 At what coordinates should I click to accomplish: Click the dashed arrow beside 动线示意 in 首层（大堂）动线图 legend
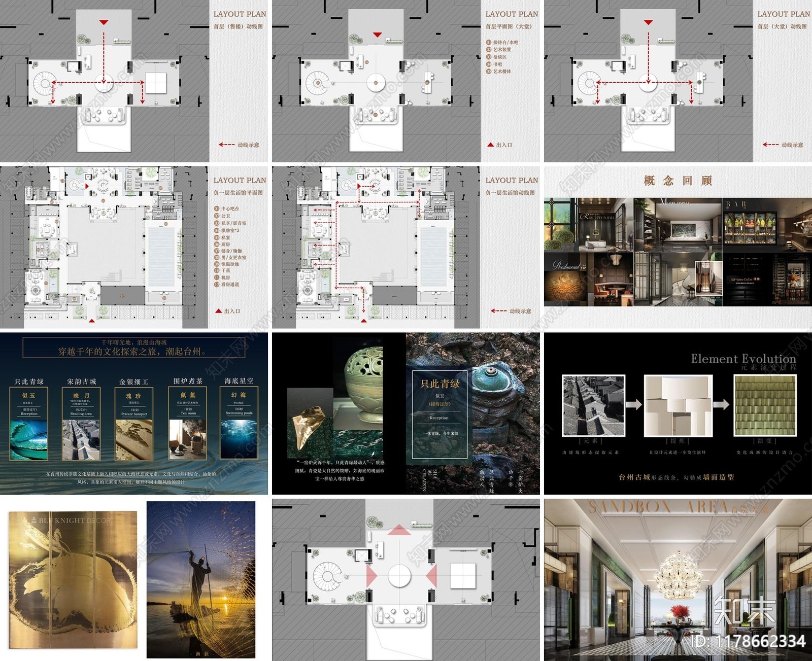click(x=771, y=145)
